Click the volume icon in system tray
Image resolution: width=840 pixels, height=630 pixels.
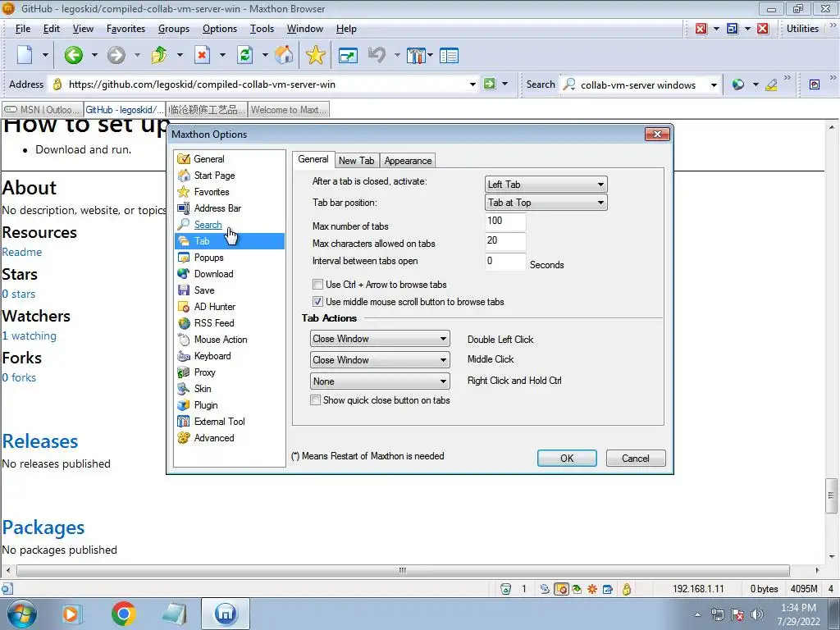click(x=756, y=614)
